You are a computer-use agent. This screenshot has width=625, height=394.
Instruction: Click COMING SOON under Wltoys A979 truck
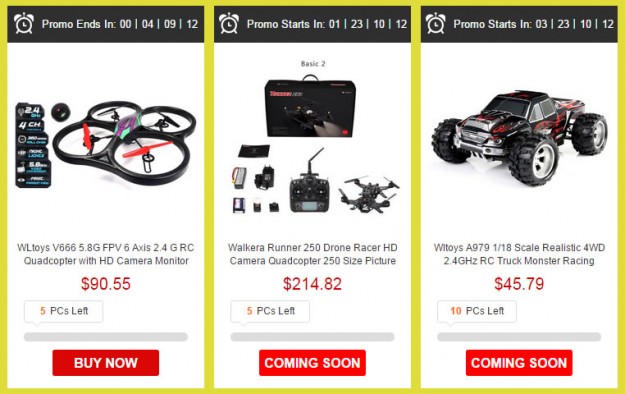point(519,363)
